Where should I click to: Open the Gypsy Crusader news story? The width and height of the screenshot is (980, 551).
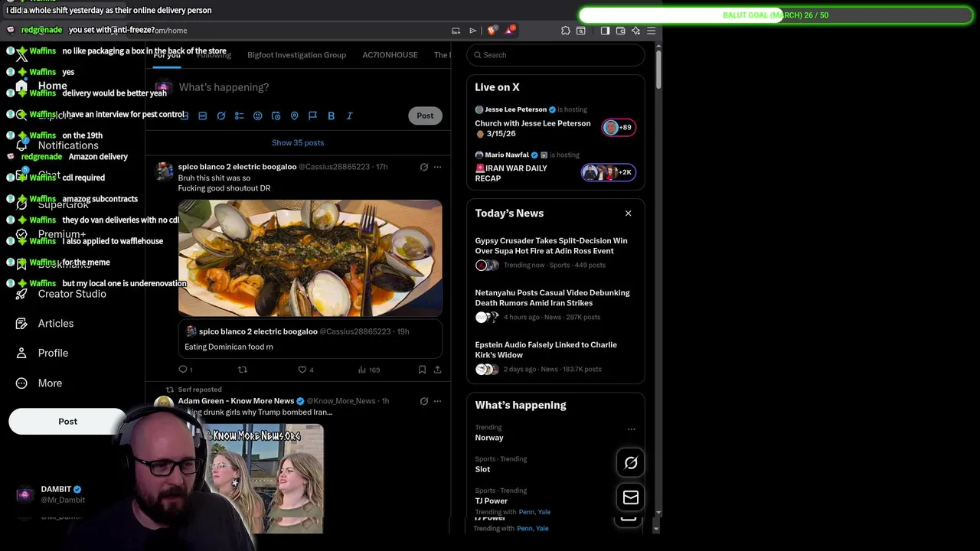555,253
